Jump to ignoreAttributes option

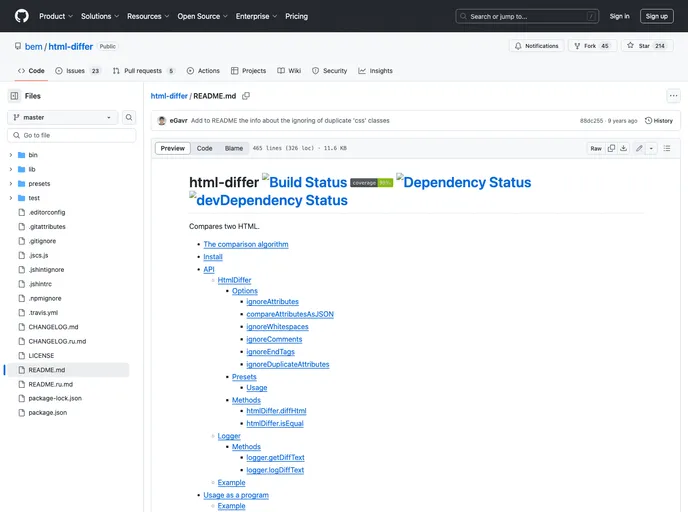coord(272,302)
